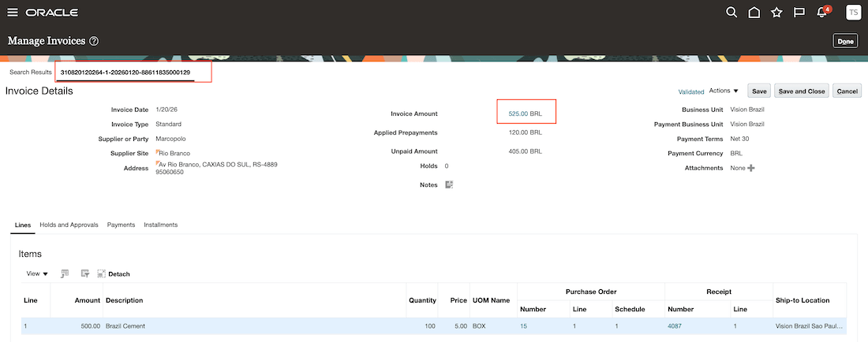This screenshot has height=342, width=868.
Task: Switch to the Installments tab
Action: point(160,225)
